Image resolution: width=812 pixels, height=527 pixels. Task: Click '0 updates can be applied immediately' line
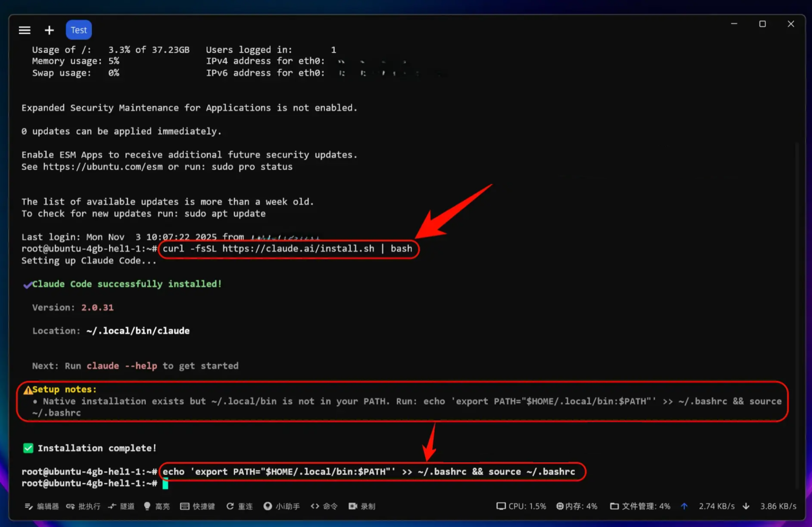point(121,131)
